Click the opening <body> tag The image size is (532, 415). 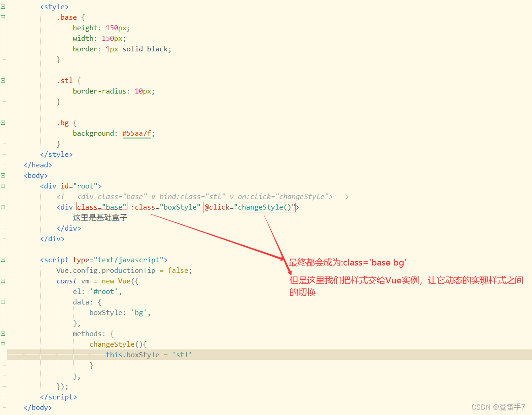click(x=36, y=176)
